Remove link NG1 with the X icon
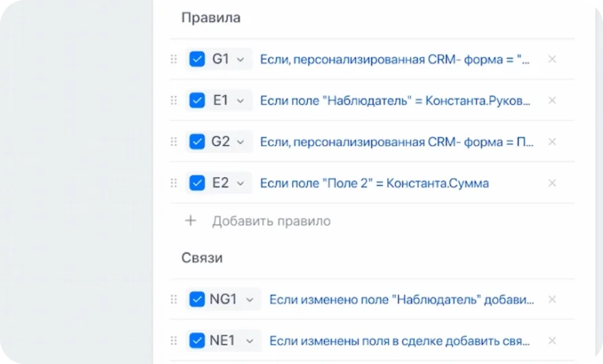 552,299
